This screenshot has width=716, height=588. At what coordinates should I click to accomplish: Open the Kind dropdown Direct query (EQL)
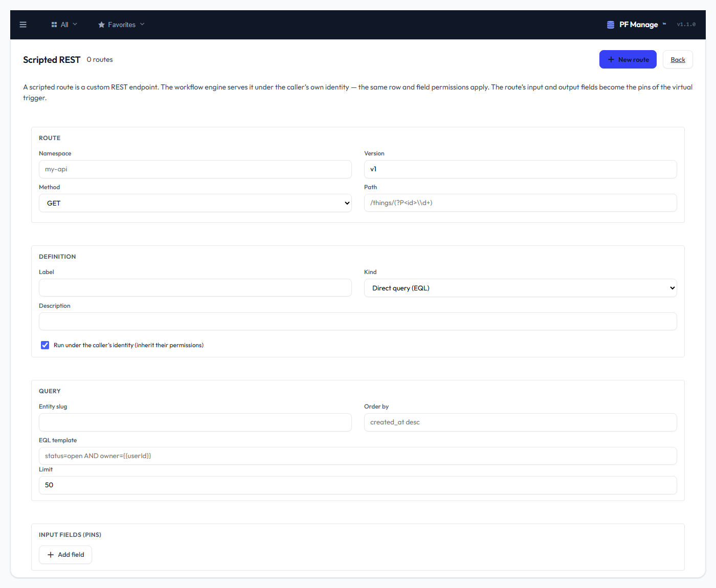[521, 288]
